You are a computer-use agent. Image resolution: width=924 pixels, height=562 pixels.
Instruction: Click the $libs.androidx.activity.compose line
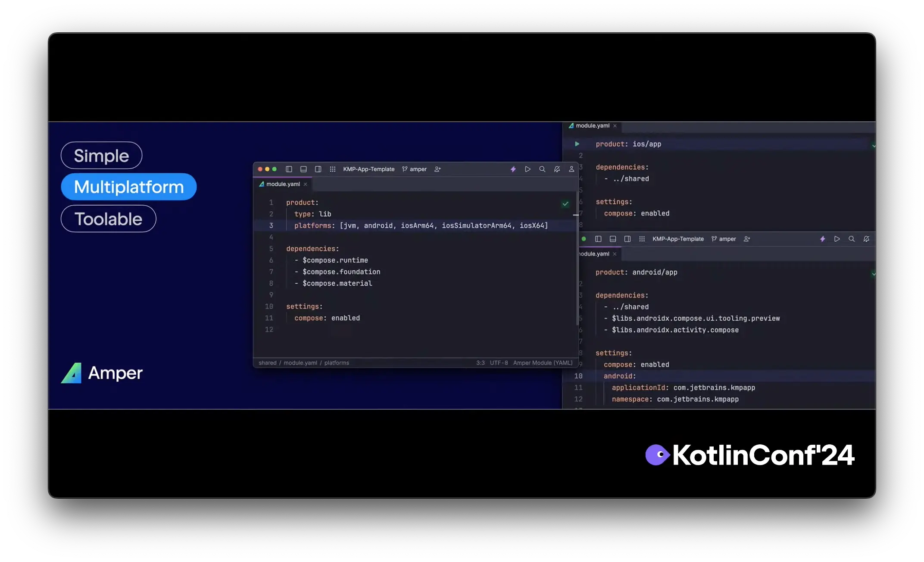[675, 330]
